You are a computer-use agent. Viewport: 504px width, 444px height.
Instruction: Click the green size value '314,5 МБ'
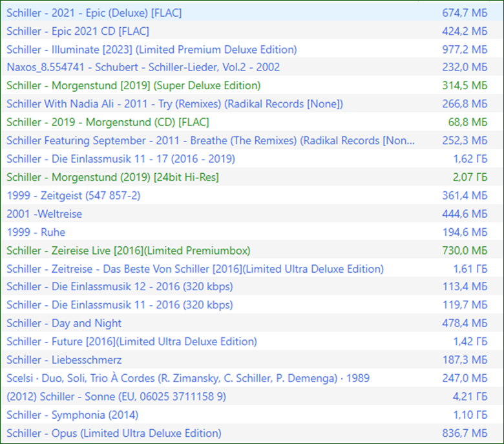(x=465, y=85)
